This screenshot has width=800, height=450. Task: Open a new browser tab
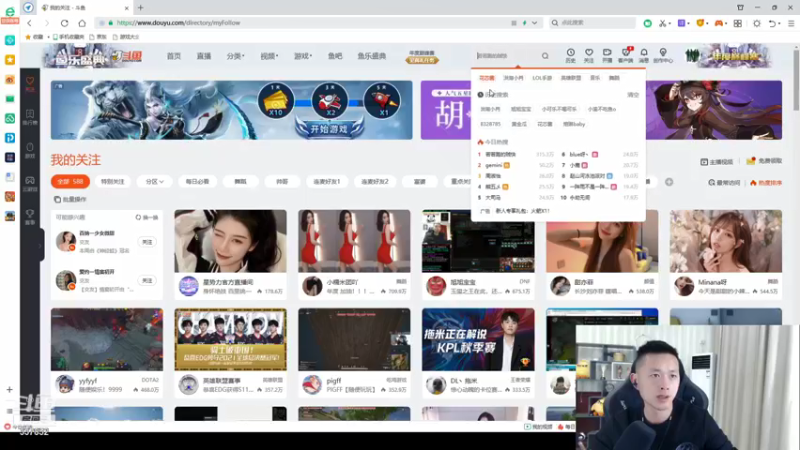coord(140,8)
